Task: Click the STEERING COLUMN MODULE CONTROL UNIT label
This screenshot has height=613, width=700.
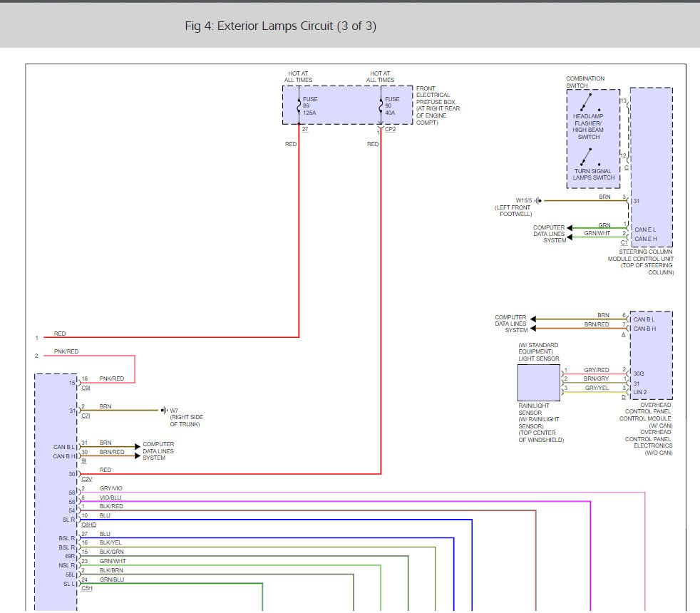Action: pos(641,262)
